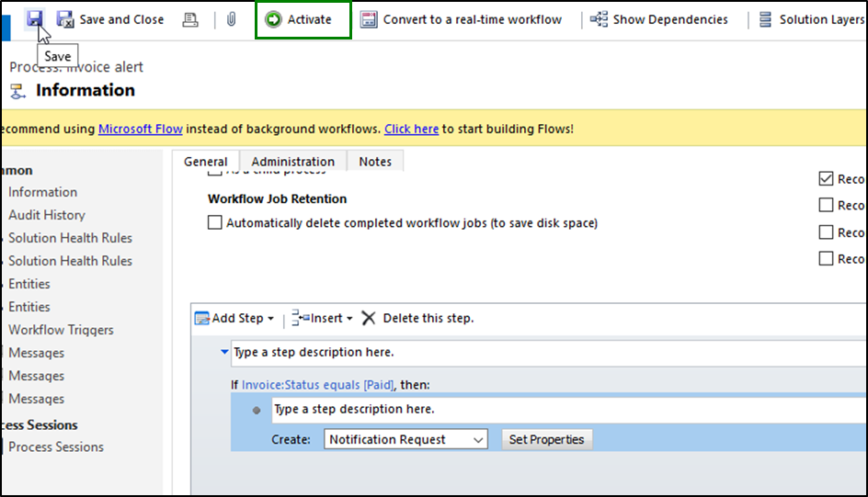Switch to the Notes tab
This screenshot has height=497, width=868.
[375, 162]
